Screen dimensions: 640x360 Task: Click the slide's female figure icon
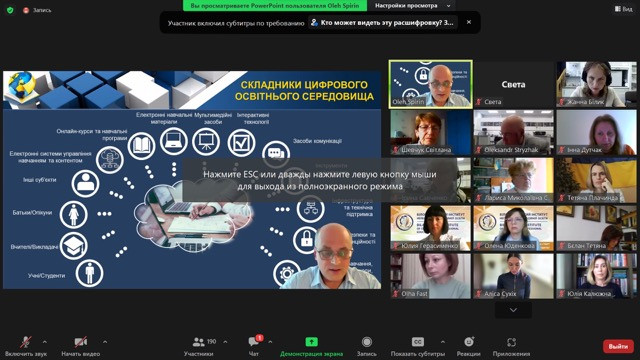(x=73, y=215)
